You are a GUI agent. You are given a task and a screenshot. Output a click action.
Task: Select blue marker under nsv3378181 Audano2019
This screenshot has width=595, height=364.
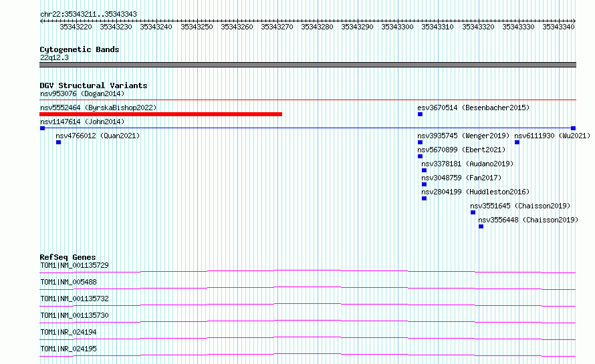pyautogui.click(x=425, y=170)
